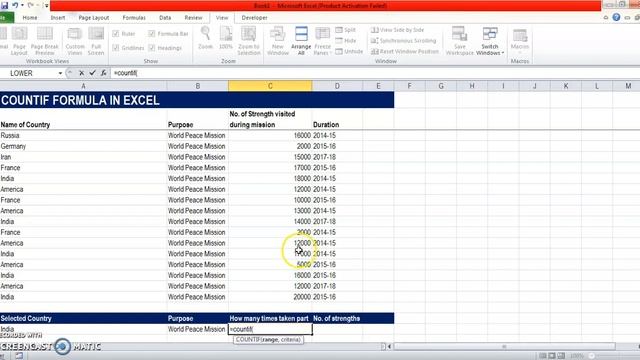Click the COUNTIF function name in tooltip

click(x=247, y=340)
